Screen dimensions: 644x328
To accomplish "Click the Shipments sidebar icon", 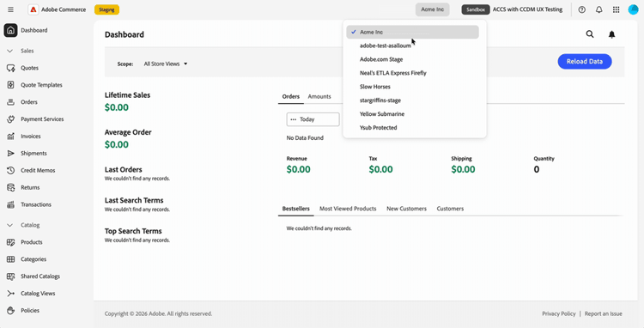I will [10, 153].
